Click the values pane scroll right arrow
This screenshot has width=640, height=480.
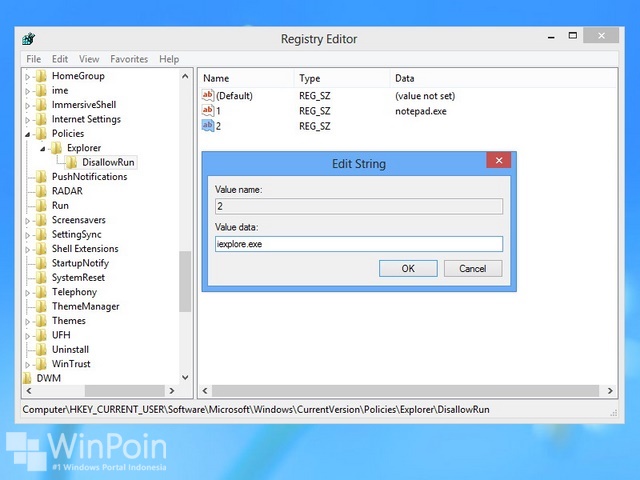pos(610,391)
